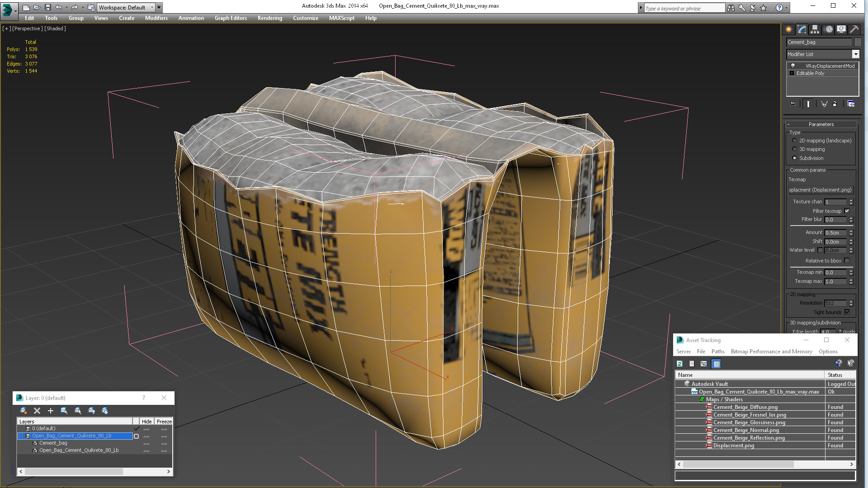Open the Display command panel tab
Viewport: 868px width, 488px height.
[841, 29]
